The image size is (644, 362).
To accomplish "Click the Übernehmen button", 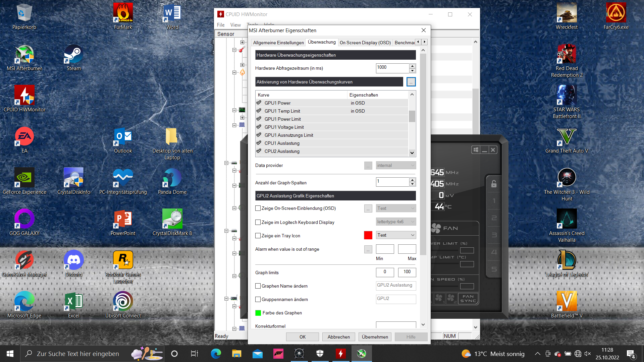I will point(375,337).
